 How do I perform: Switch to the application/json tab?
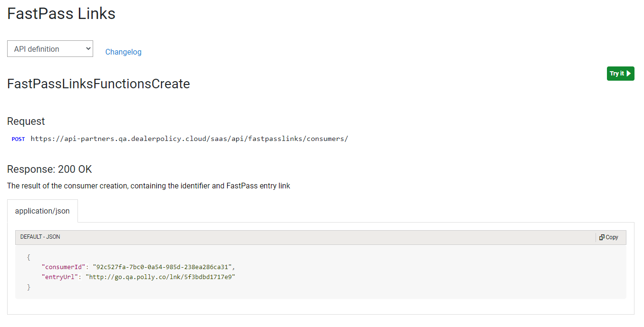[x=42, y=211]
